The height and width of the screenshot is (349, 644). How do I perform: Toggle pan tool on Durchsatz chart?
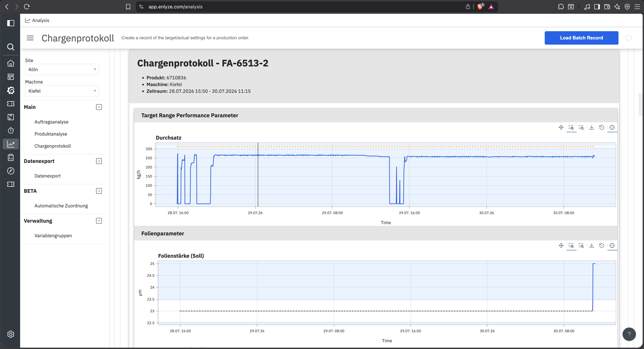coord(561,127)
